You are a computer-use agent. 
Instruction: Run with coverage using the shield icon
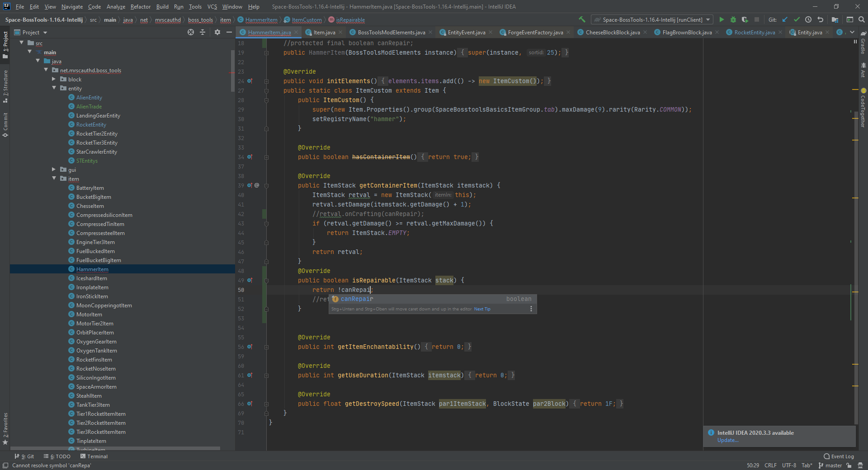click(745, 20)
